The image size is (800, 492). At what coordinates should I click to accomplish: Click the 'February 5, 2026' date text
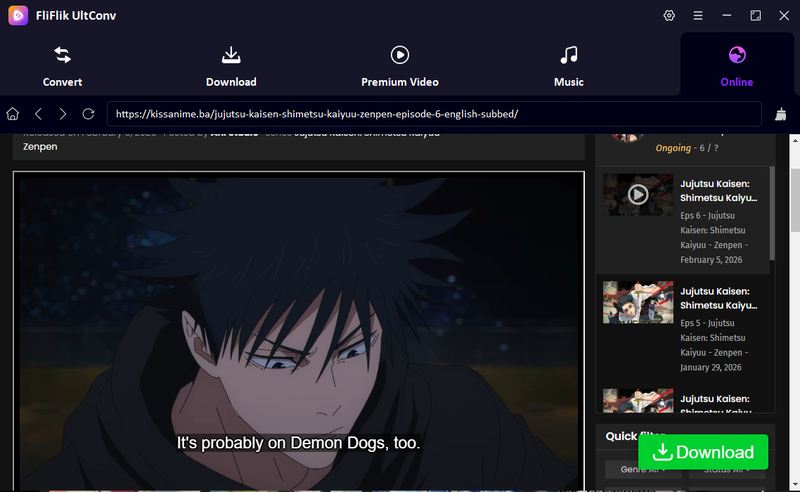[x=711, y=260]
